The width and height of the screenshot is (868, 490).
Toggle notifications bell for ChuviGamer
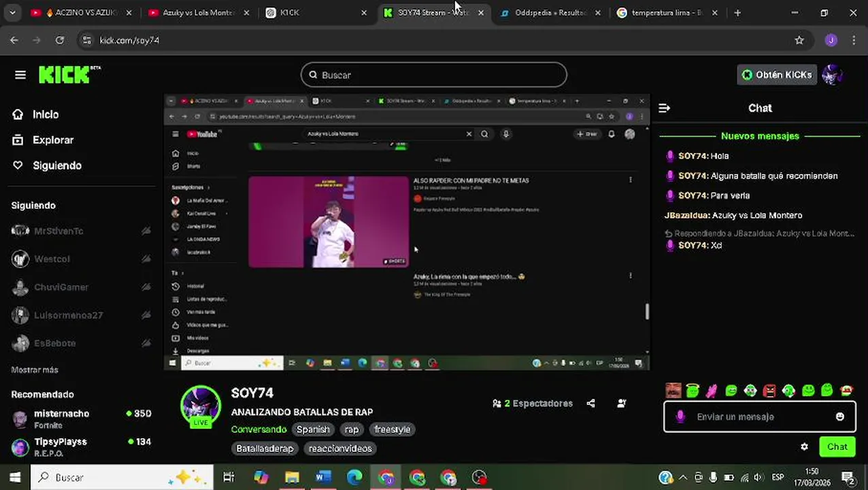point(146,287)
